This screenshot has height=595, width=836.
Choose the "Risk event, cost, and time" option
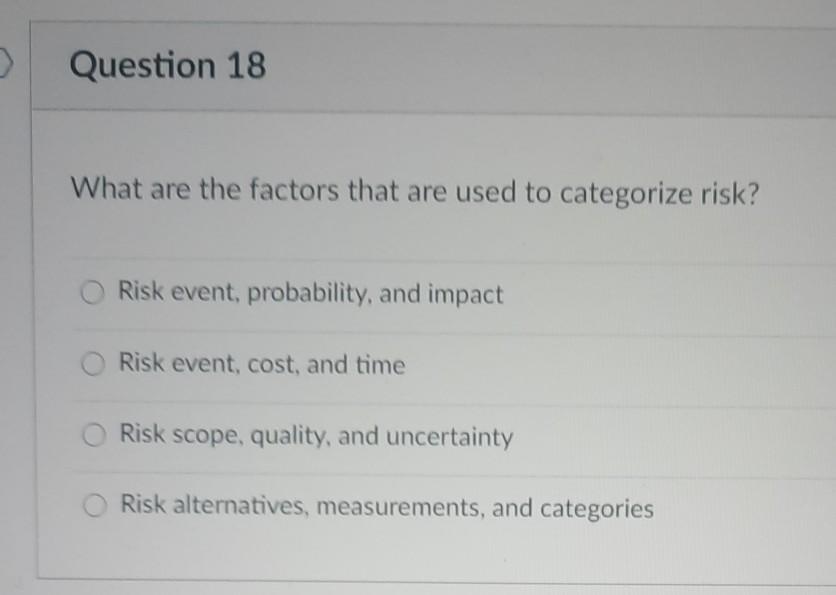click(x=93, y=365)
